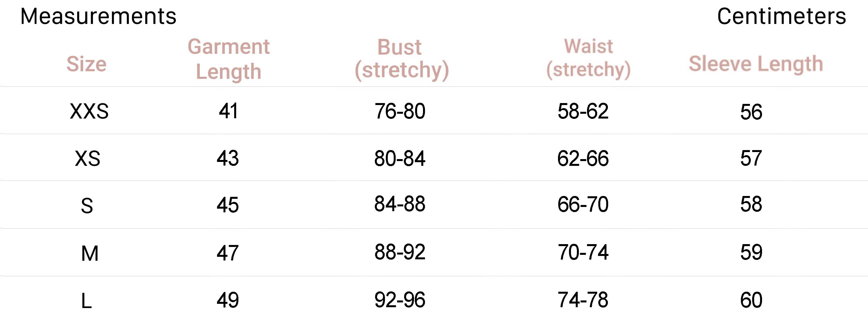This screenshot has width=868, height=321.
Task: Click the L size row label
Action: [86, 300]
